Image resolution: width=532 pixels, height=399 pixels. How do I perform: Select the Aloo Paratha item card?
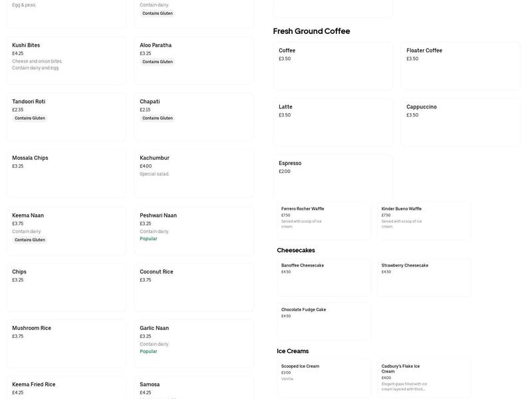coord(194,60)
